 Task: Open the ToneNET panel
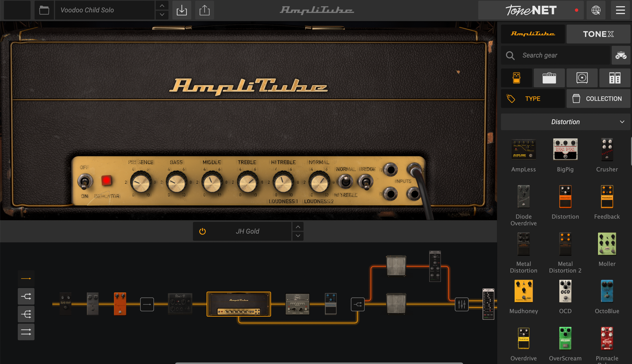[x=531, y=10]
